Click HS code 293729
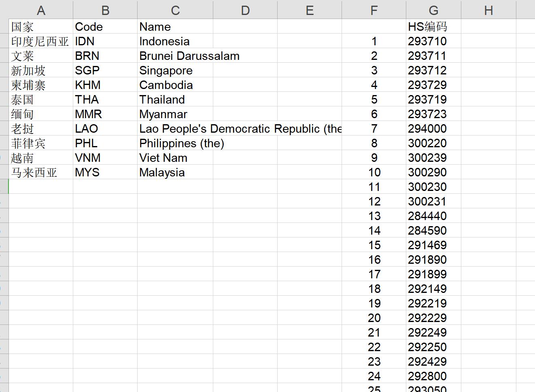Screen dimensions: 535x392 (433, 85)
